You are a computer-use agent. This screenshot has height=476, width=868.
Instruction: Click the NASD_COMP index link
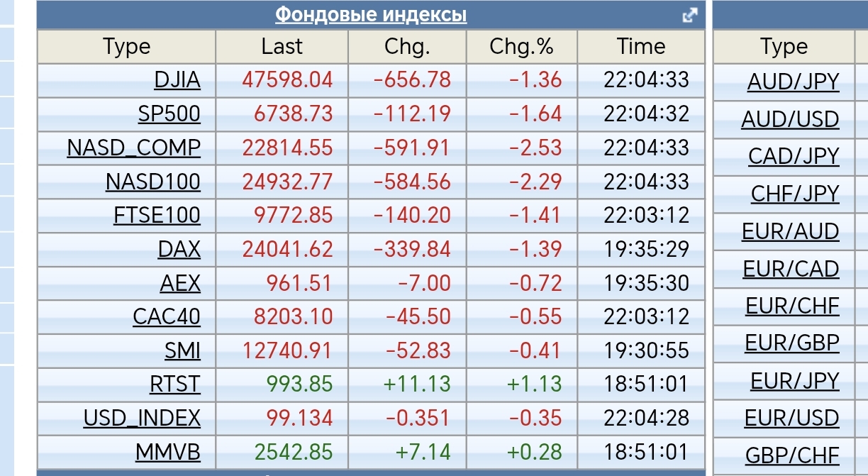[134, 148]
